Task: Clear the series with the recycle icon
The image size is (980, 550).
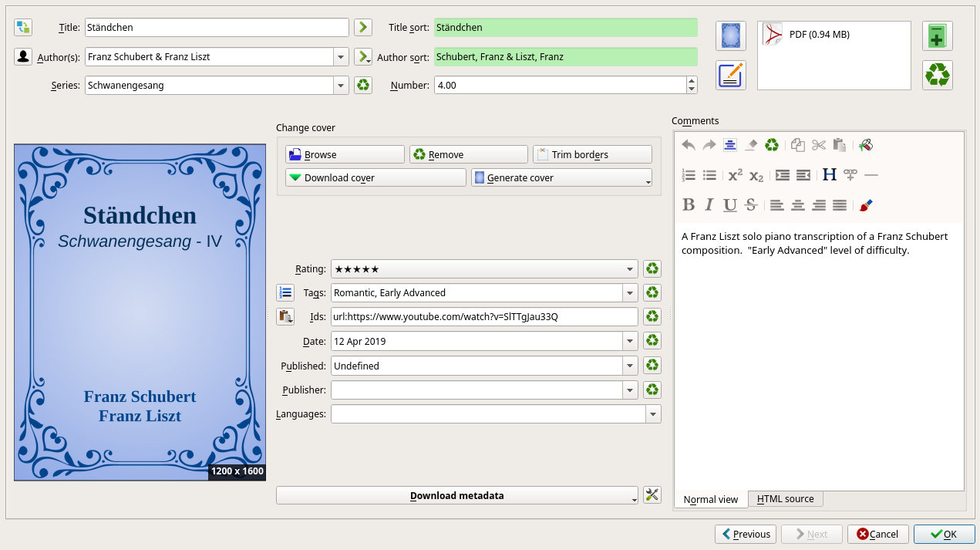Action: pyautogui.click(x=363, y=86)
